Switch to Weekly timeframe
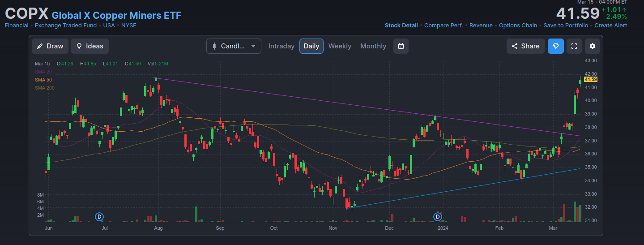 (340, 46)
